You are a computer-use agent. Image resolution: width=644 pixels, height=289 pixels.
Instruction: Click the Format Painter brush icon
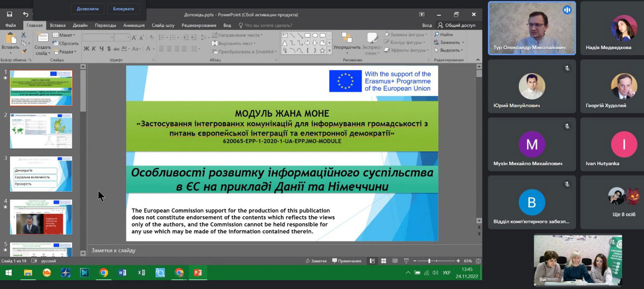[24, 51]
